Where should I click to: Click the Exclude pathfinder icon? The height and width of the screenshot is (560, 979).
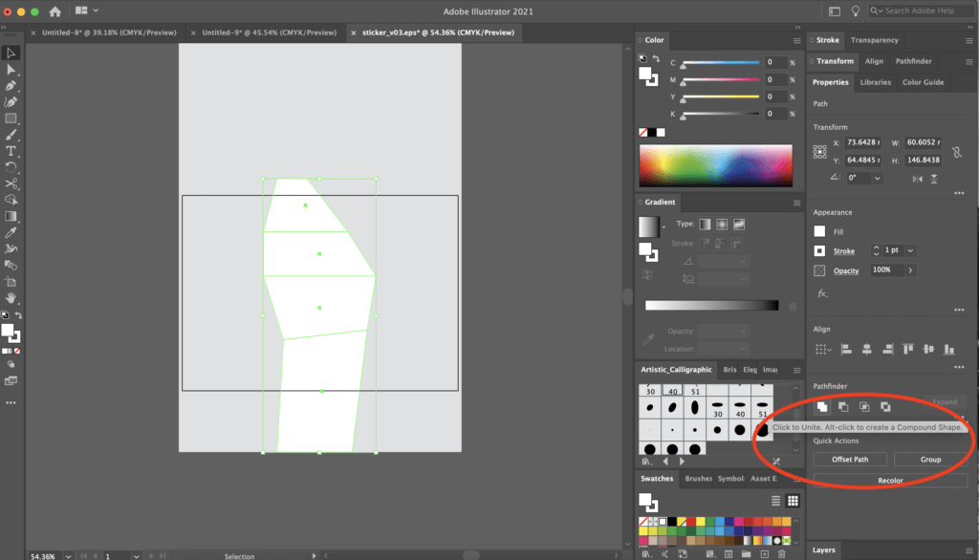(885, 407)
